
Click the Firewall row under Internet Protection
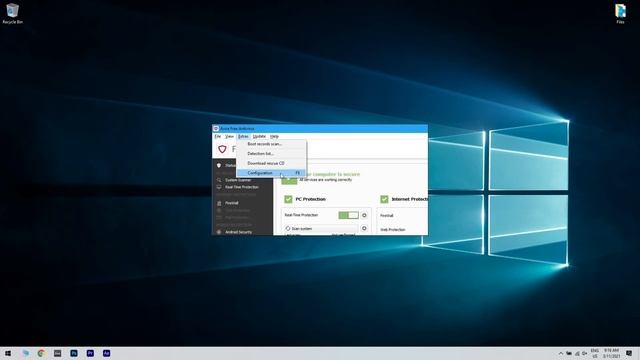click(387, 216)
